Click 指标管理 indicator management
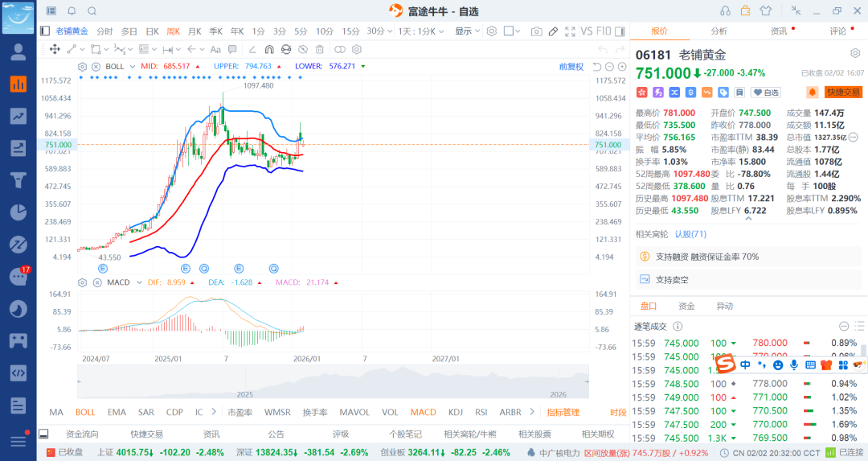The image size is (868, 461). (563, 412)
